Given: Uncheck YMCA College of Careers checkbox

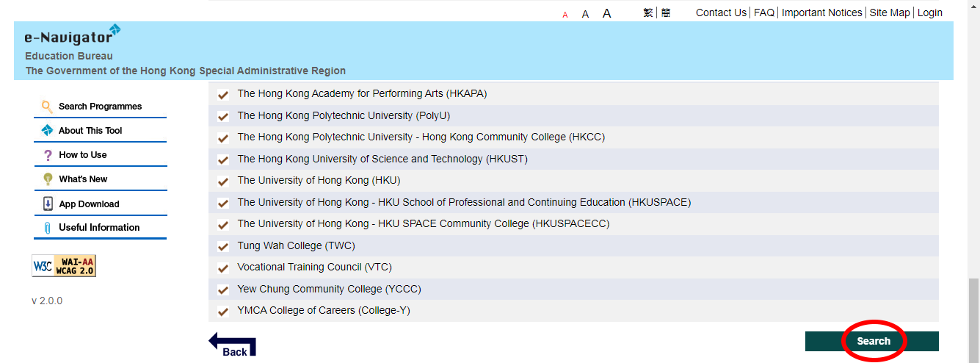Looking at the screenshot, I should 223,312.
